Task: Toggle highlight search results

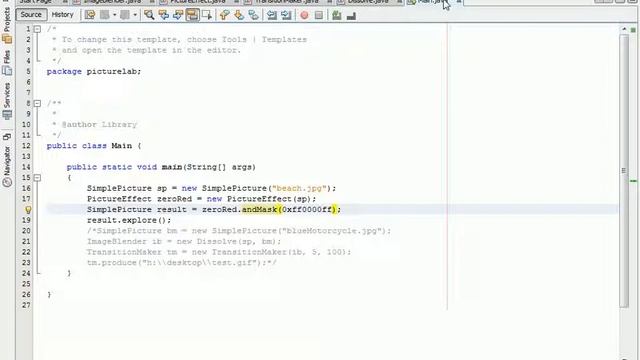Action: pos(192,15)
